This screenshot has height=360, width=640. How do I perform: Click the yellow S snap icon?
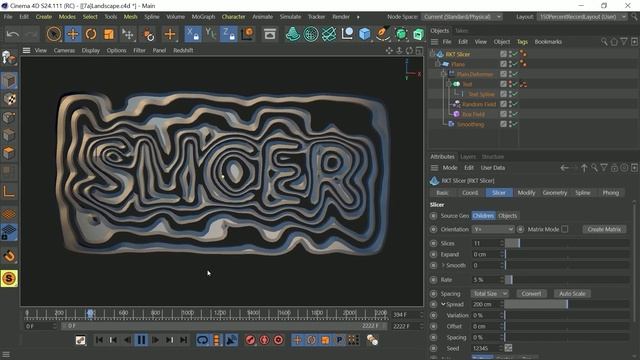[9, 278]
